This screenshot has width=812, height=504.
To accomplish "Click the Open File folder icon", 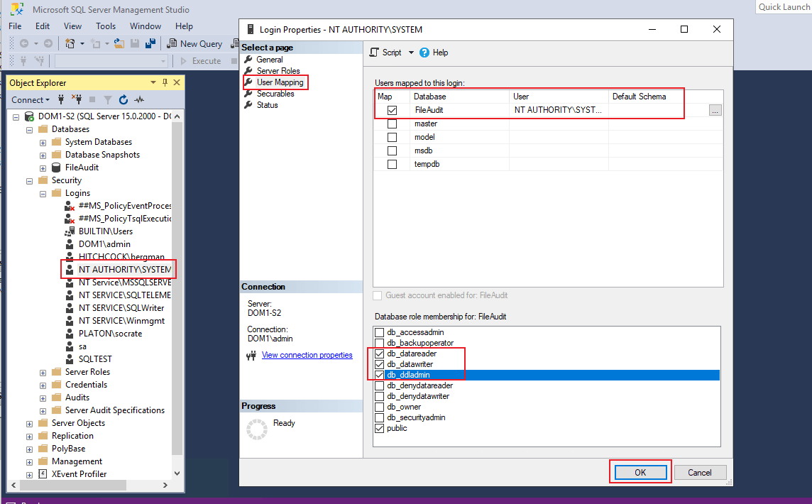I will [x=119, y=44].
